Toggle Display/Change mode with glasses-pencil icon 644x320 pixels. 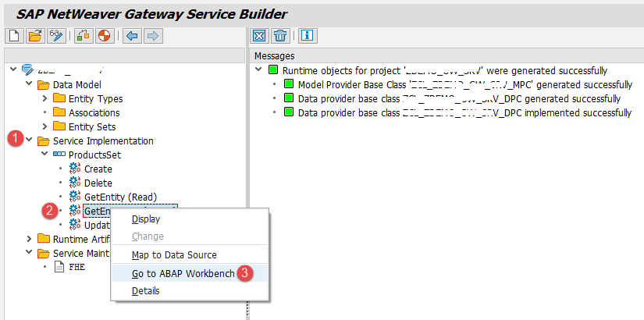pyautogui.click(x=55, y=36)
